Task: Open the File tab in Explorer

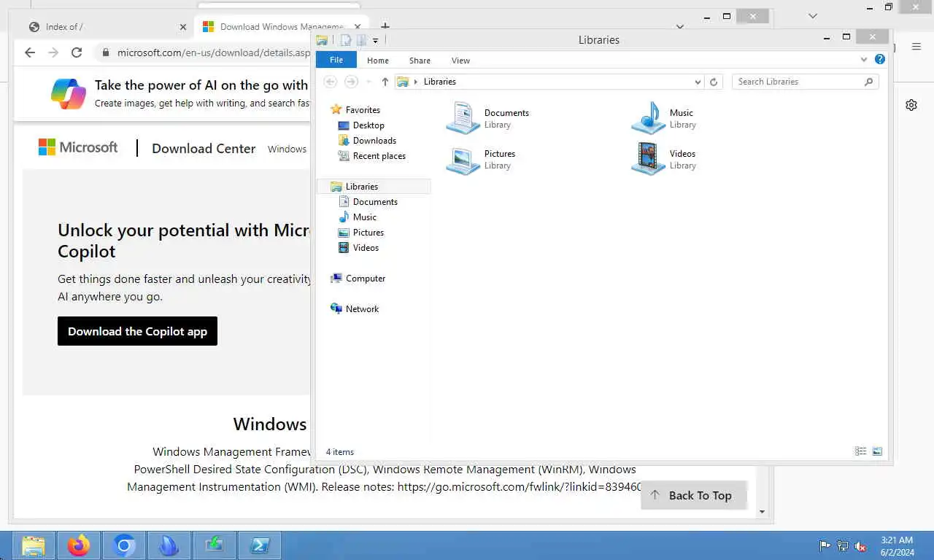Action: (336, 60)
